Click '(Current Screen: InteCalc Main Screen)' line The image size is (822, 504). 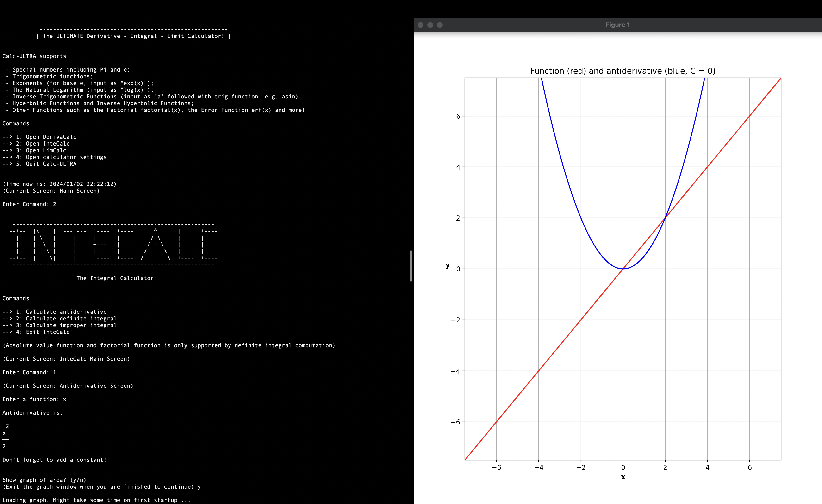click(x=66, y=359)
